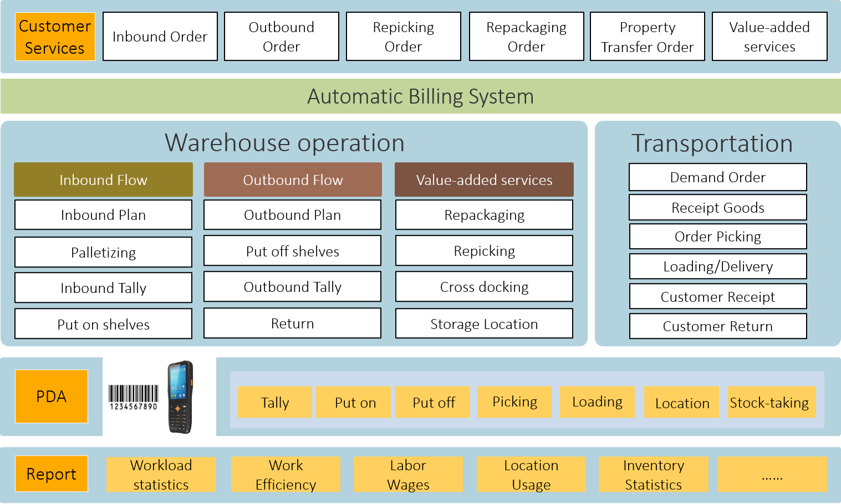841x504 pixels.
Task: Select the Labor Wages report
Action: 408,475
